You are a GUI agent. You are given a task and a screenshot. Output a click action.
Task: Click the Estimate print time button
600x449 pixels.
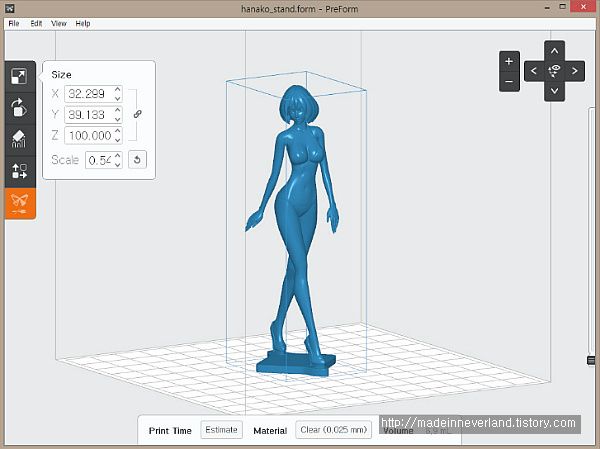222,430
